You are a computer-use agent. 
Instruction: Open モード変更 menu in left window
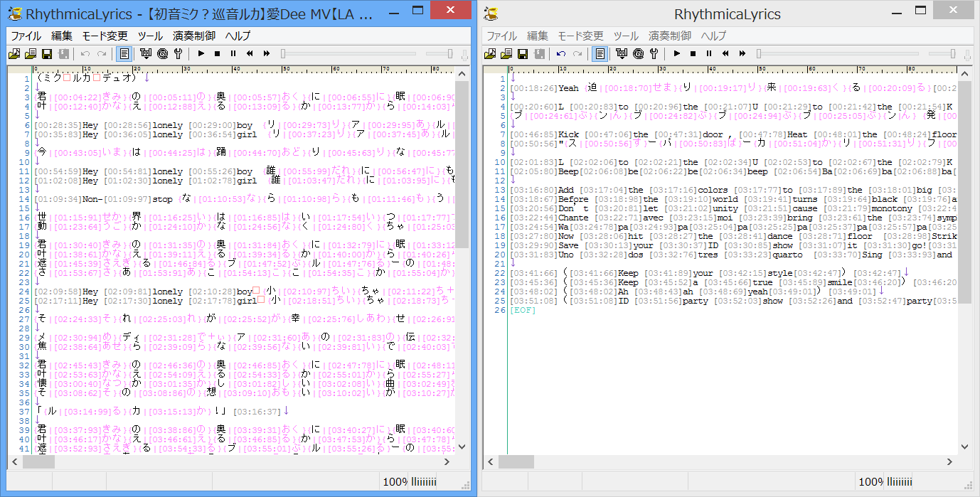click(x=105, y=36)
